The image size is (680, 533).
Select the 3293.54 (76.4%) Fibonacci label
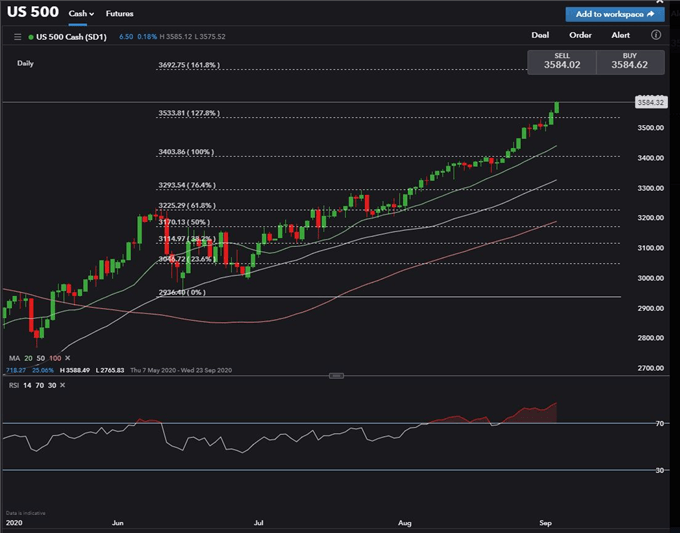pyautogui.click(x=187, y=185)
